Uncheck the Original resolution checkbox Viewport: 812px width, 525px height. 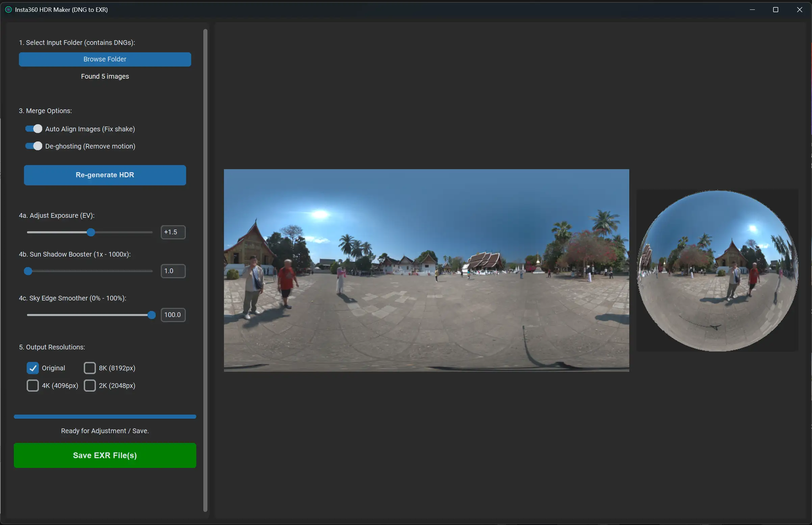click(x=33, y=368)
